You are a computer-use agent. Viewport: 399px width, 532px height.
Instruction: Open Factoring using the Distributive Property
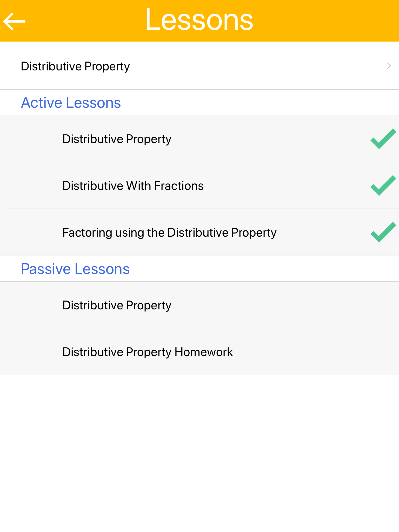pos(169,232)
